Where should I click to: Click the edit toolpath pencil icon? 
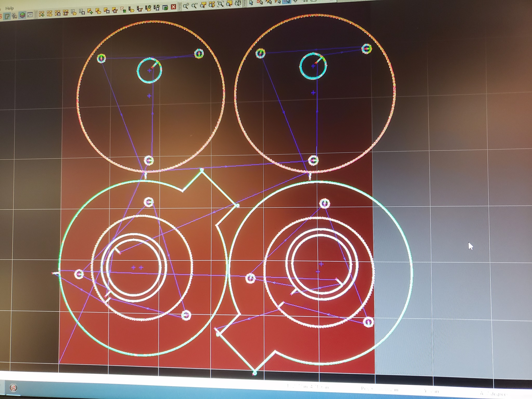tap(139, 9)
